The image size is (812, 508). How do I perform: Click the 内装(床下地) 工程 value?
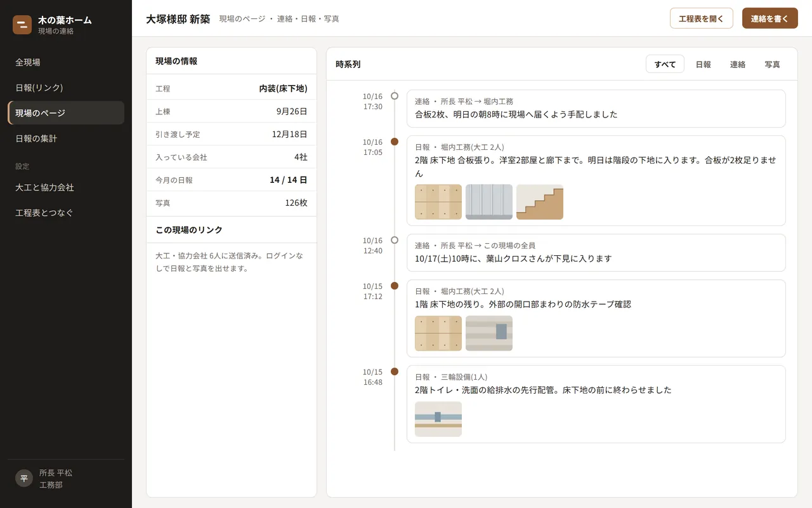coord(283,88)
